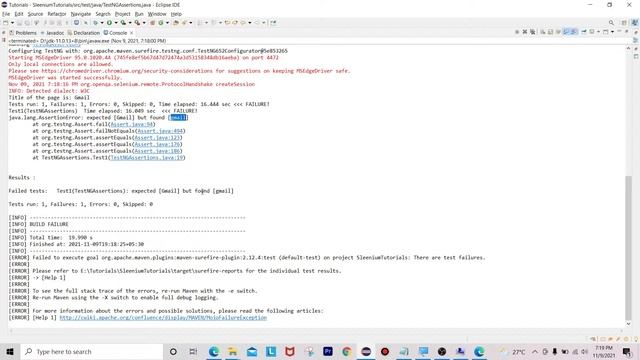Expand the Display Selected Console dropdown arrow

click(598, 31)
